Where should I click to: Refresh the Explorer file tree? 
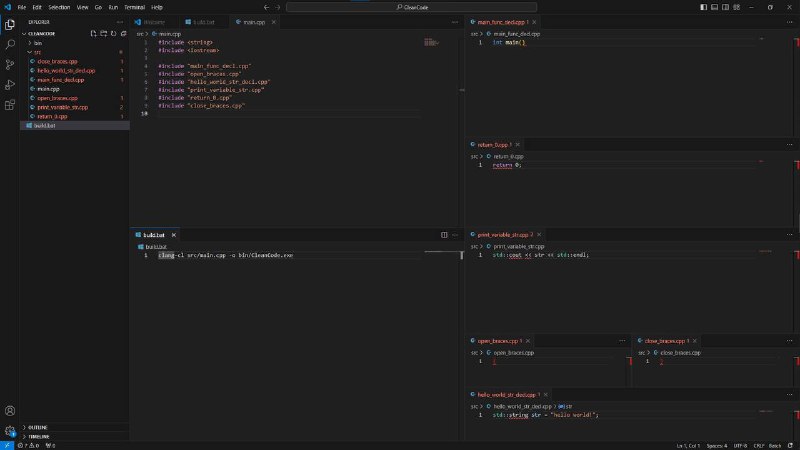[113, 34]
